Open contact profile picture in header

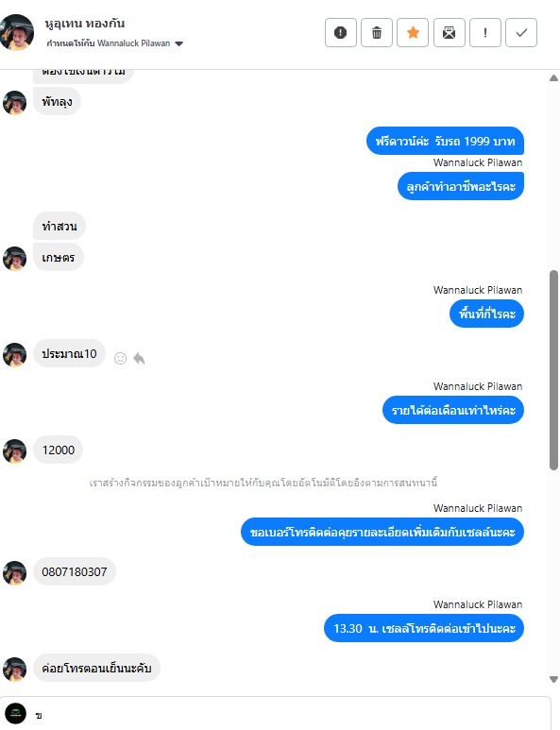[x=17, y=32]
